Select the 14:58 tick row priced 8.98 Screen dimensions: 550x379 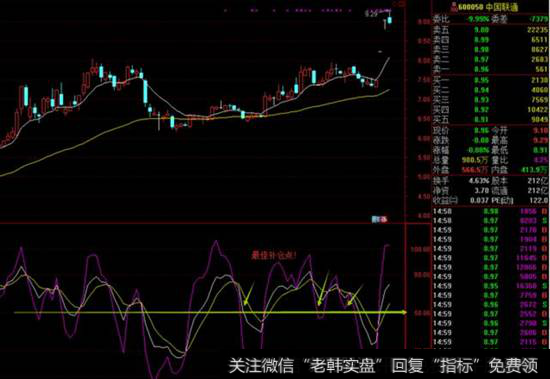click(490, 211)
